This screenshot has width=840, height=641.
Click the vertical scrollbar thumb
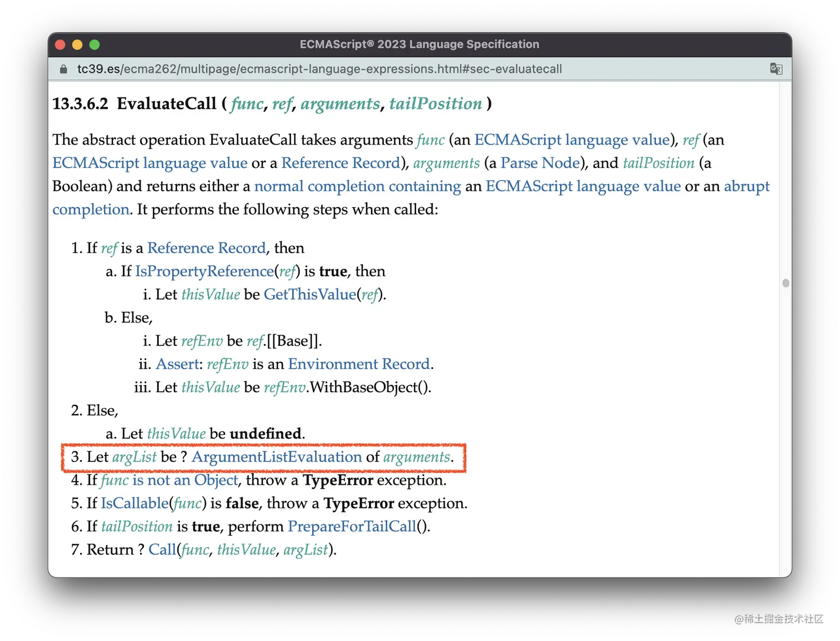click(786, 283)
